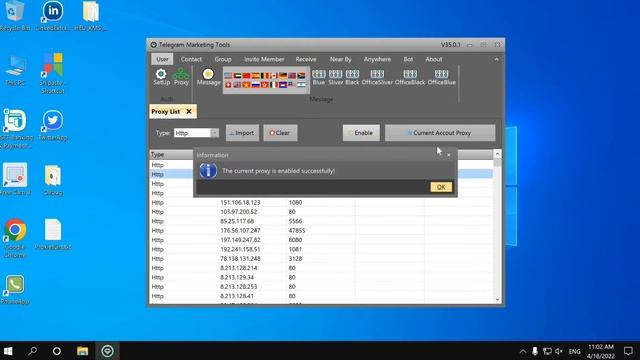
Task: Apply the OfficeBlack skin theme
Action: point(410,77)
